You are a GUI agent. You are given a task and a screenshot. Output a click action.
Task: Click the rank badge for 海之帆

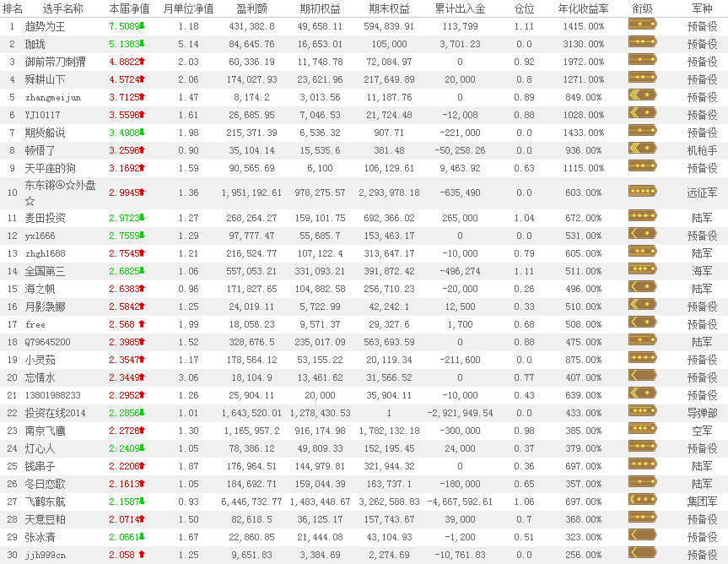point(643,287)
